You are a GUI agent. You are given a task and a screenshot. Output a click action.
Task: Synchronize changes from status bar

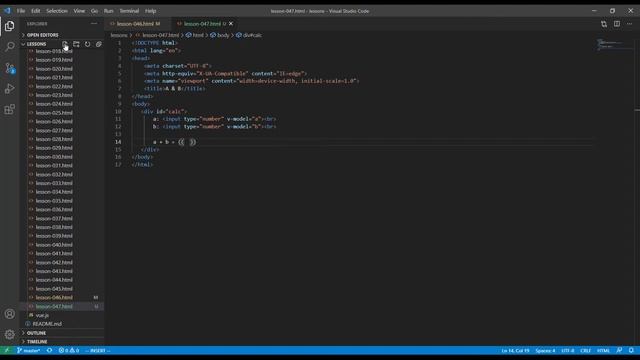coord(49,350)
